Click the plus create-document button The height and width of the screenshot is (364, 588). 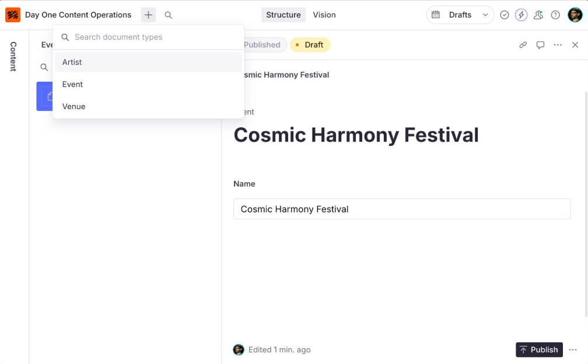click(149, 15)
